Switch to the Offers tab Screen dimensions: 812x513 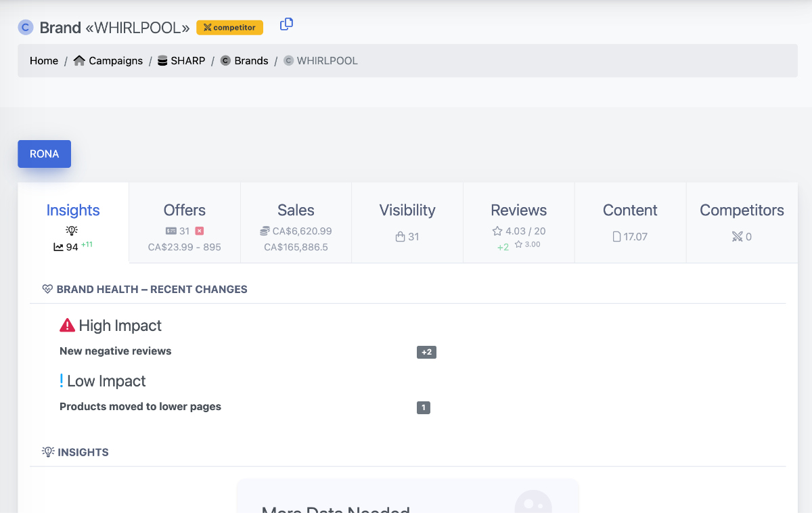(185, 222)
